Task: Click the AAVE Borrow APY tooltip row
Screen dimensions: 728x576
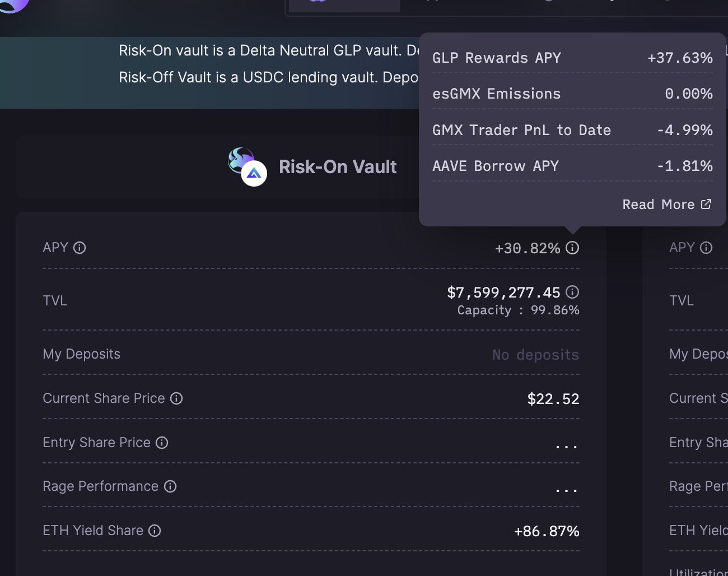Action: click(x=572, y=166)
